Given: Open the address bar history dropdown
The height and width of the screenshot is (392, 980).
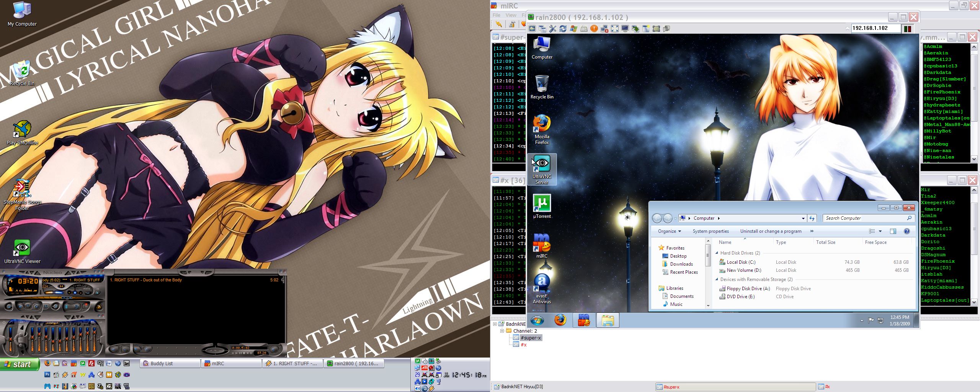Looking at the screenshot, I should (803, 218).
